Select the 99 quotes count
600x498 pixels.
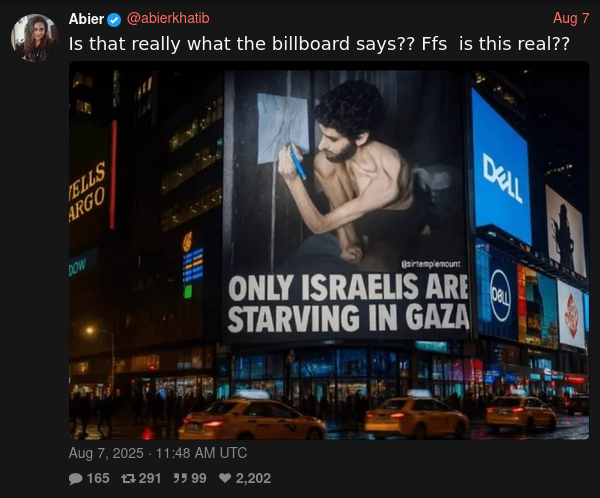click(x=199, y=478)
